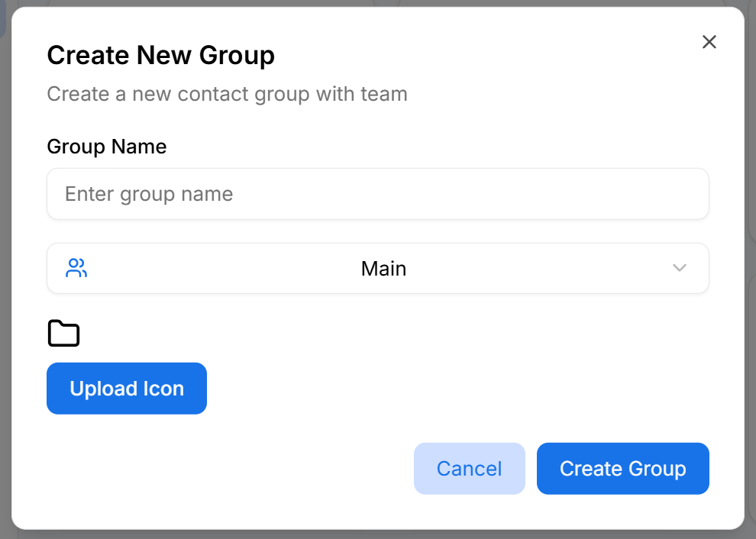
Task: Click Cancel to abort group creation
Action: tap(469, 468)
